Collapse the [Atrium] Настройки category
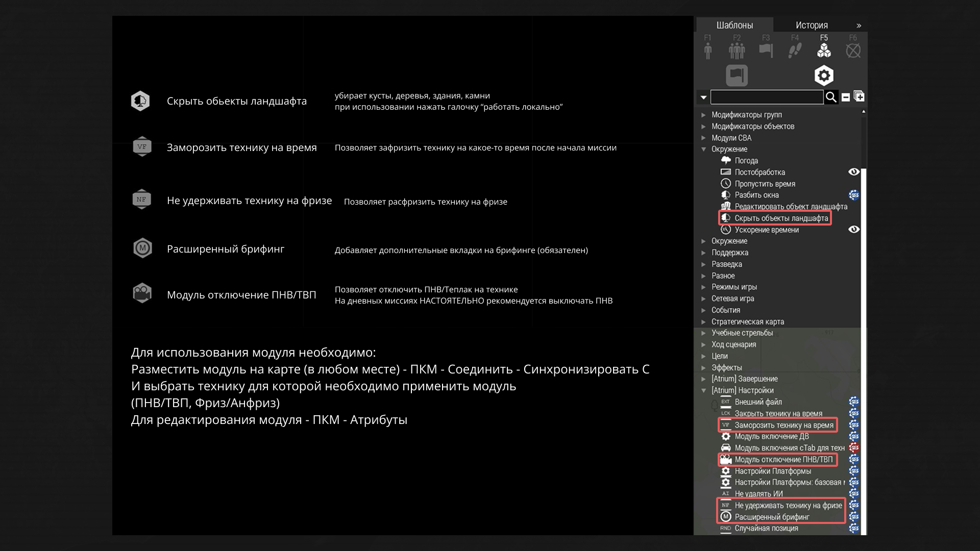Image resolution: width=980 pixels, height=551 pixels. (x=703, y=390)
